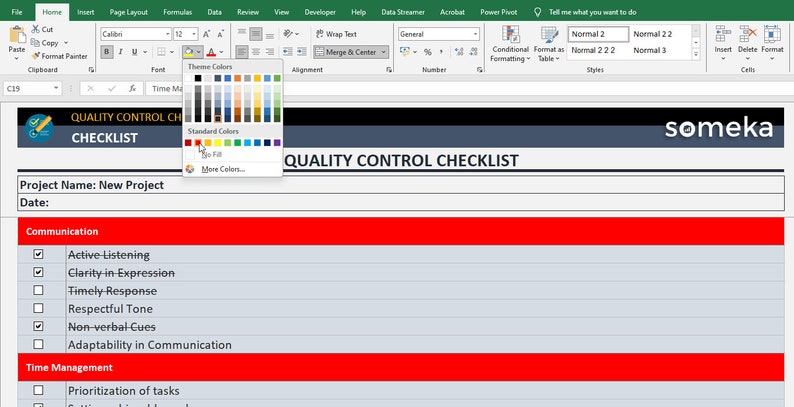Increase font size with larger A
This screenshot has height=407, width=794.
pos(206,34)
